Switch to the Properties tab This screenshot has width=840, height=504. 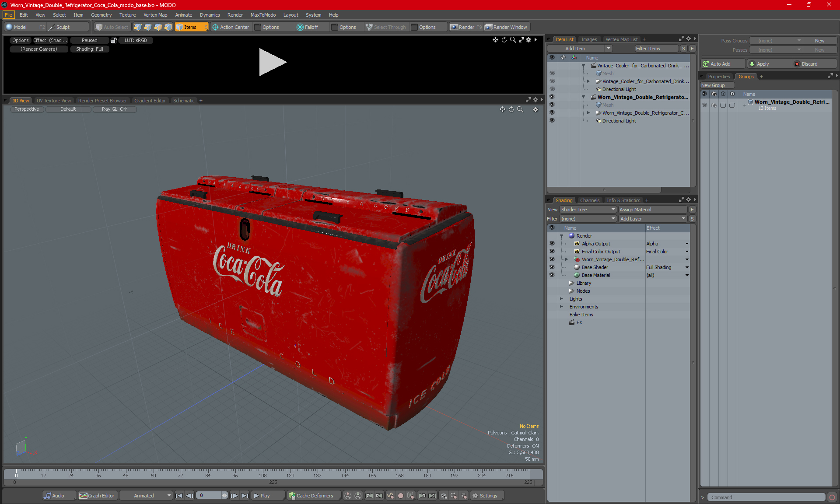(719, 77)
